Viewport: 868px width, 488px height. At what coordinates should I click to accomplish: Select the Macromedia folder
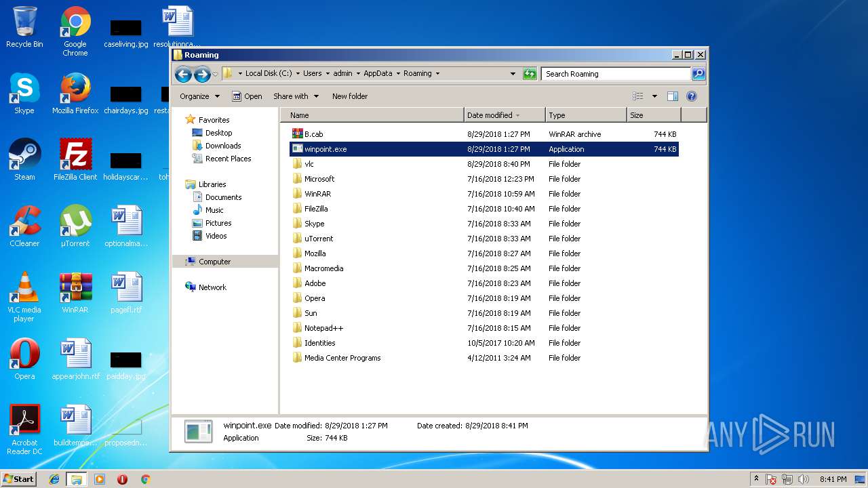484,268
